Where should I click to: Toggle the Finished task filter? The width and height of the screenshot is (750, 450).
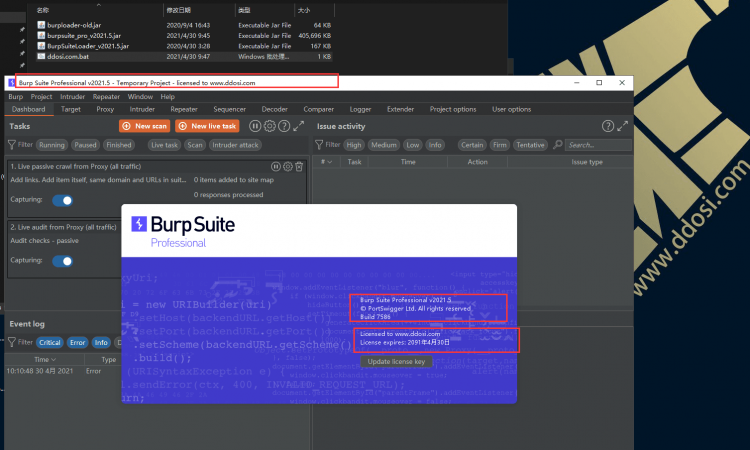119,145
